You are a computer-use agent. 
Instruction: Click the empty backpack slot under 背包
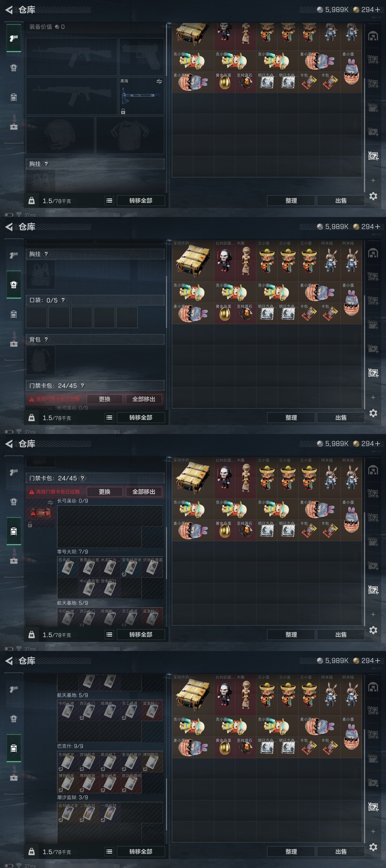click(40, 360)
